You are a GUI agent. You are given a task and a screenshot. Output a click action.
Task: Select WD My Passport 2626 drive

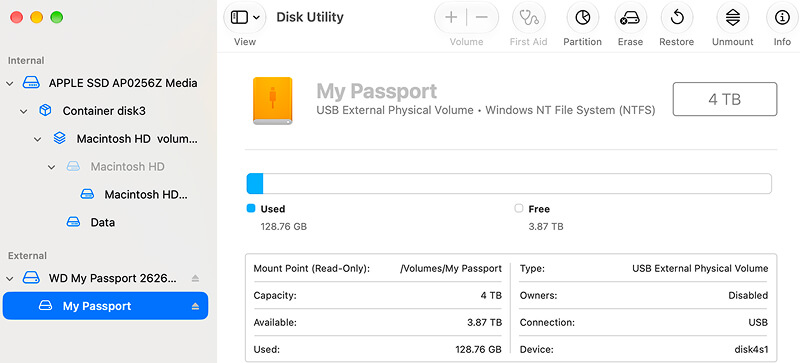click(113, 278)
